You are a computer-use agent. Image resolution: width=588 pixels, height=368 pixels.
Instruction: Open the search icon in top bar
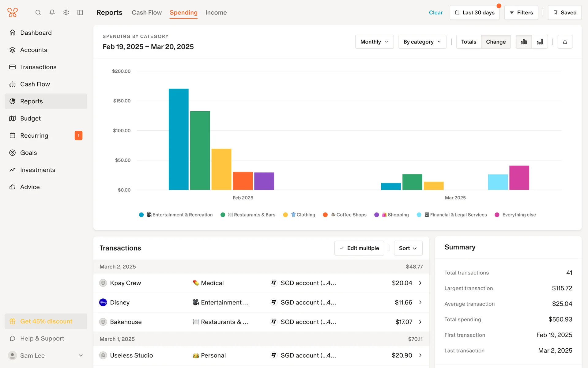click(38, 13)
